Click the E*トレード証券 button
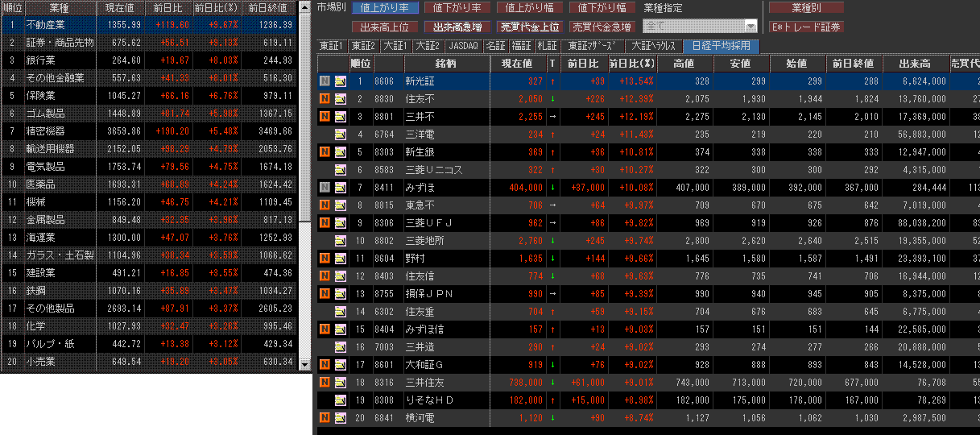The width and height of the screenshot is (980, 435). click(806, 27)
